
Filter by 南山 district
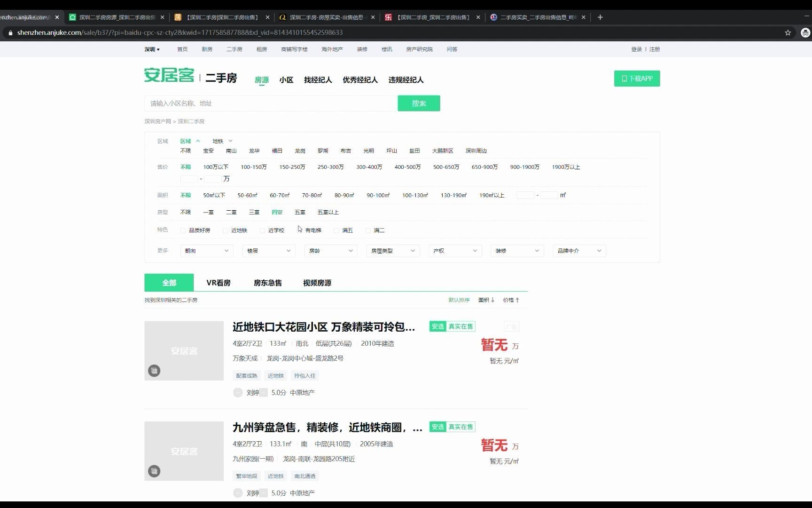click(231, 151)
